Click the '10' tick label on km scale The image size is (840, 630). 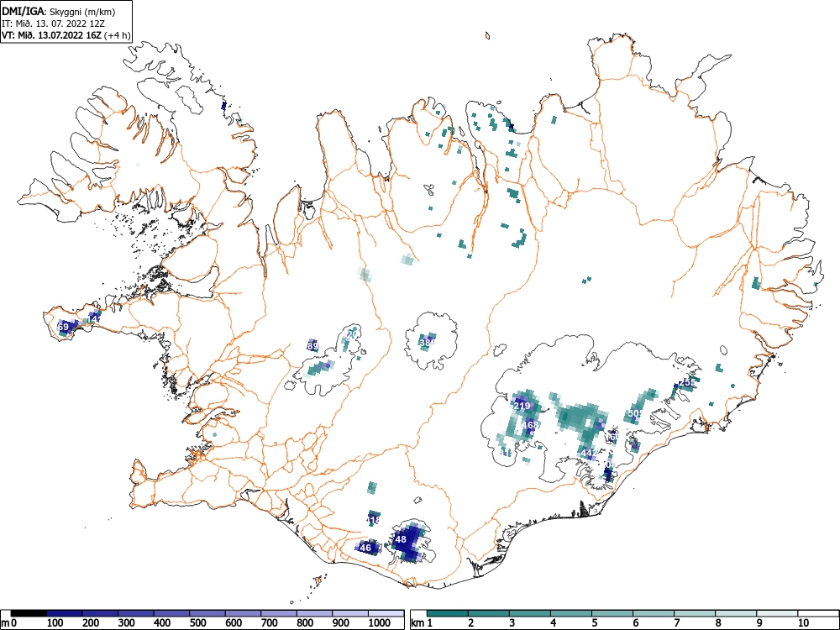pyautogui.click(x=803, y=623)
